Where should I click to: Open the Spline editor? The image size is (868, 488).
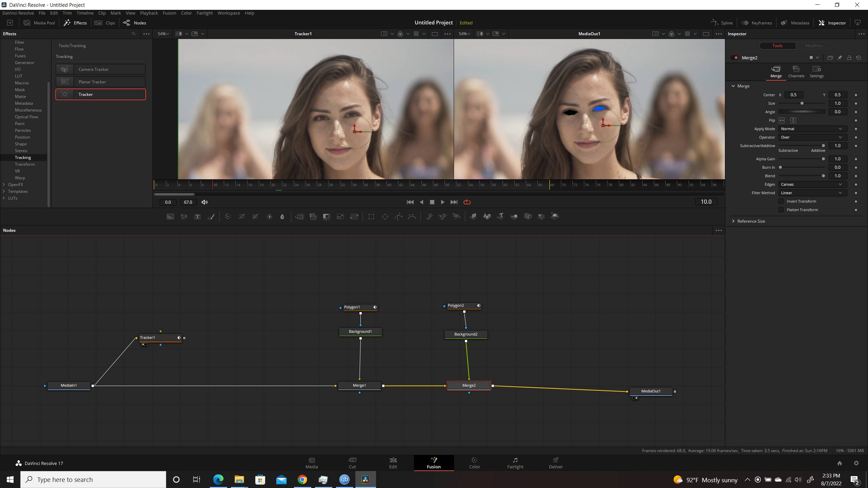tap(722, 23)
